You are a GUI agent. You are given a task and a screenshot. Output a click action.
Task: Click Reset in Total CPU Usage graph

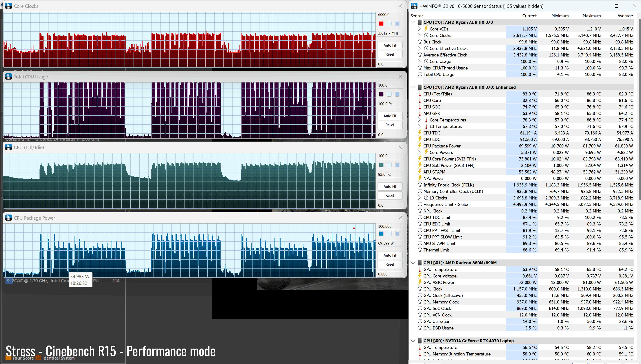coord(390,125)
